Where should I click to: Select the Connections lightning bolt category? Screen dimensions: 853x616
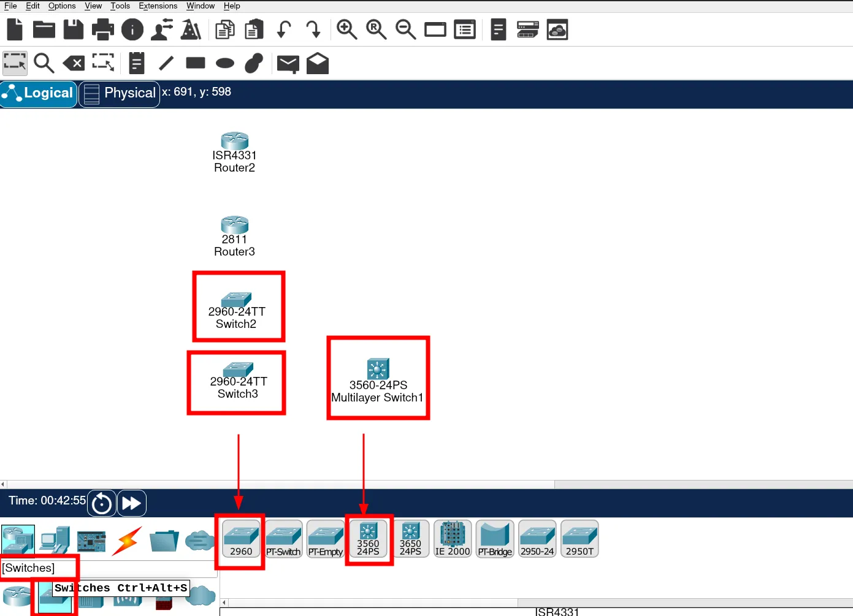click(x=128, y=541)
